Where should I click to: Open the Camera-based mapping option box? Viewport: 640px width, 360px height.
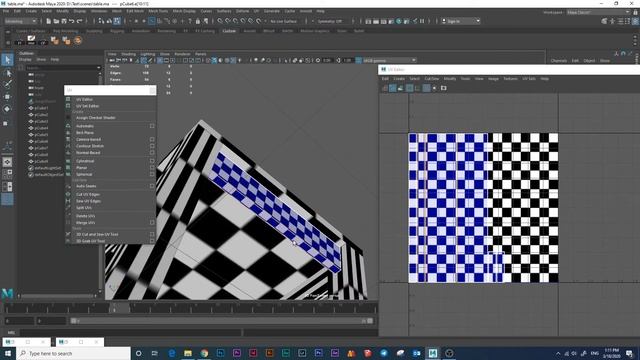(152, 140)
